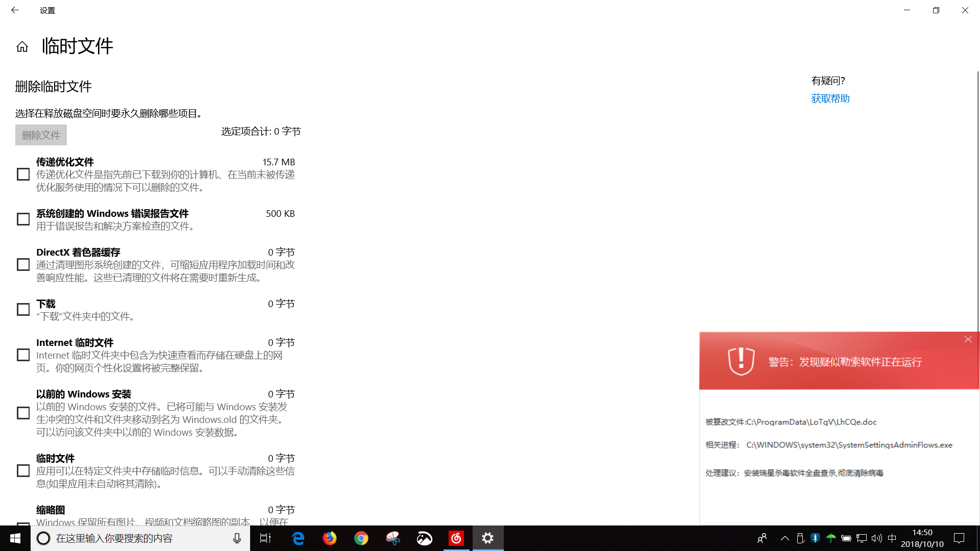Close the red ransomware warning popup
Screen dimensions: 980x551
tap(968, 340)
